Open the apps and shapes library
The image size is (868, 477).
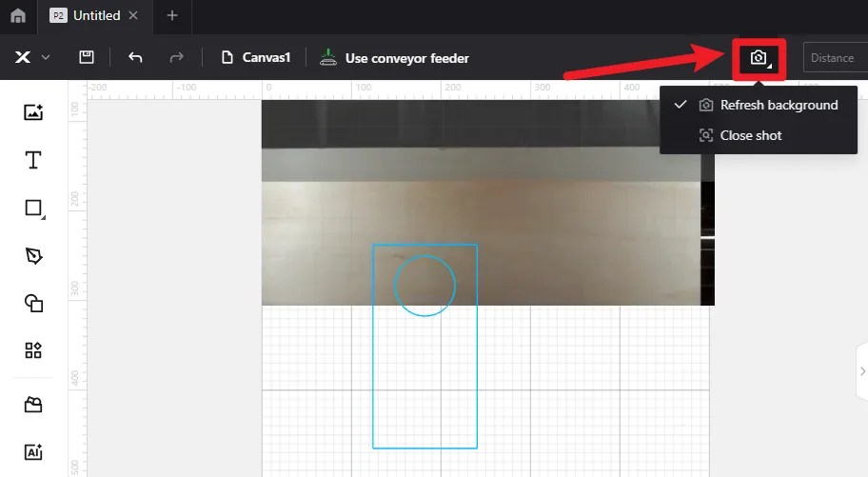click(33, 350)
